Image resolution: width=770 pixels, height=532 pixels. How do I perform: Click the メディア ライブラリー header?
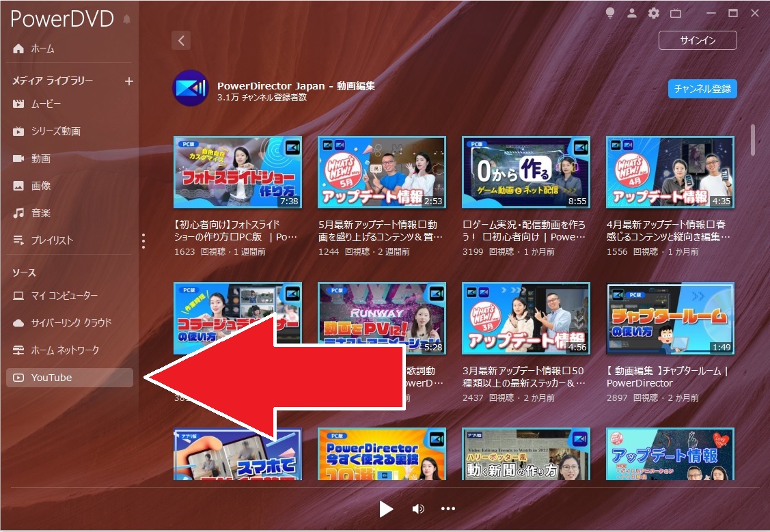click(53, 81)
